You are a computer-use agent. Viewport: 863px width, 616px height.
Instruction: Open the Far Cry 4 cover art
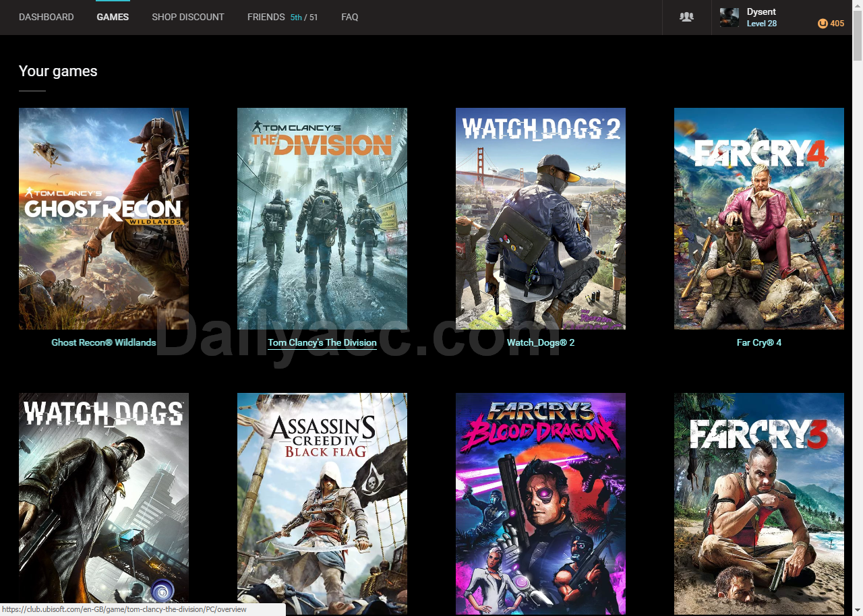759,218
